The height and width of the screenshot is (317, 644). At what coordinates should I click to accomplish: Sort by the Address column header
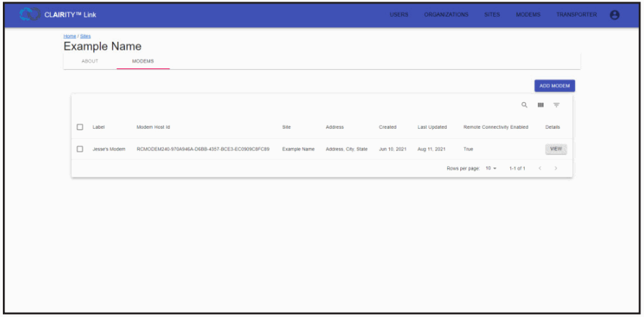[x=335, y=127]
